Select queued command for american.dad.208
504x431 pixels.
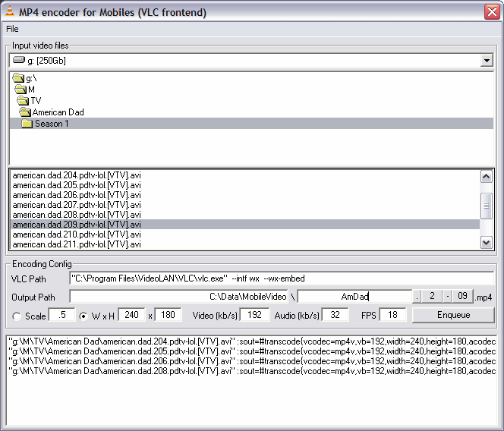tap(251, 371)
